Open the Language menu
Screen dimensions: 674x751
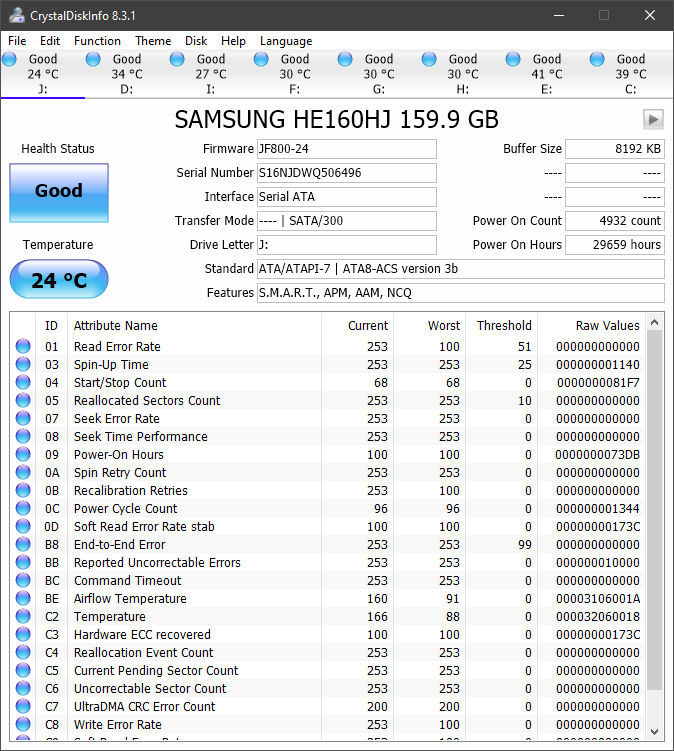tap(286, 41)
